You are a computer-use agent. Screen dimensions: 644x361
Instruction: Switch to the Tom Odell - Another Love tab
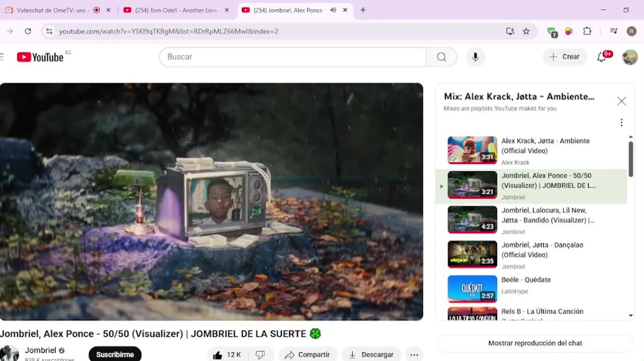pos(176,10)
